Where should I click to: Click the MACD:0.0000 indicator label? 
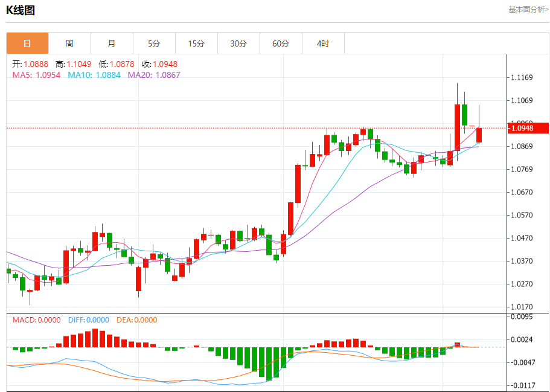tap(36, 320)
